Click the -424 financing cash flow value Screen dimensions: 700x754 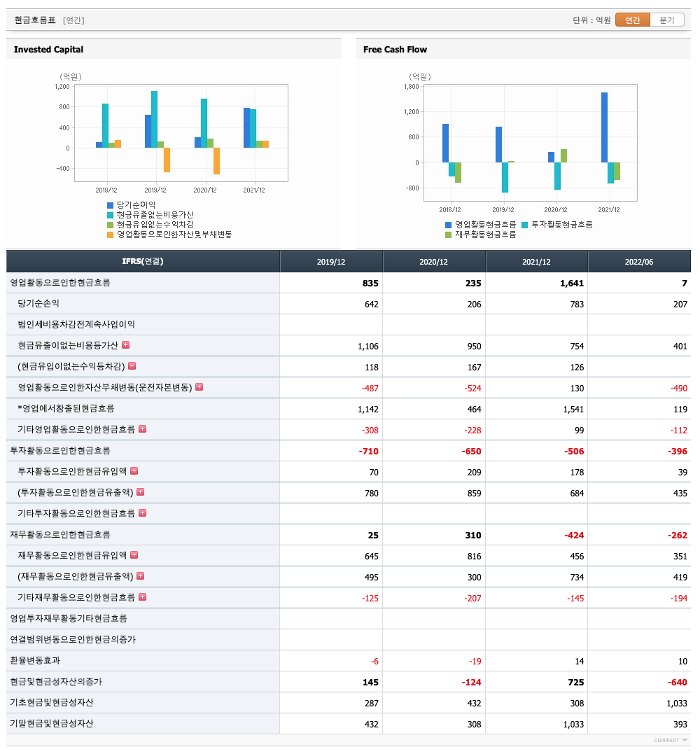(574, 535)
